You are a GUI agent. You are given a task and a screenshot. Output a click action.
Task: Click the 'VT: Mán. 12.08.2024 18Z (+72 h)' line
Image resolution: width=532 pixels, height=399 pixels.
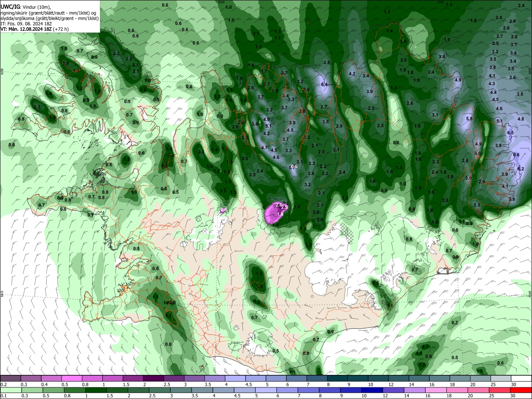(35, 29)
